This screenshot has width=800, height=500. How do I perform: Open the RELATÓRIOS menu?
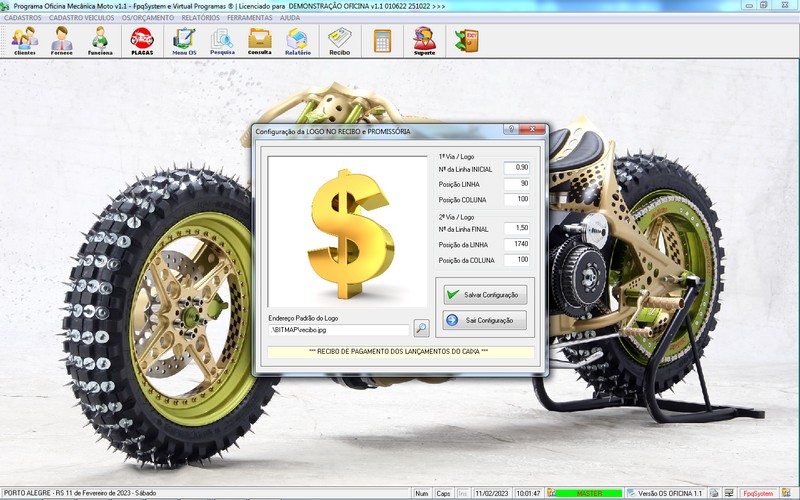click(x=201, y=17)
